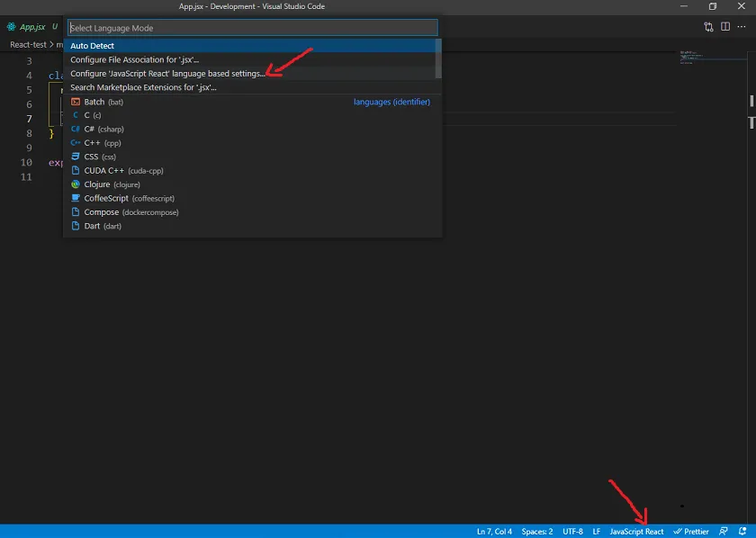
Task: Click UTF-8 encoding in status bar
Action: coord(572,531)
